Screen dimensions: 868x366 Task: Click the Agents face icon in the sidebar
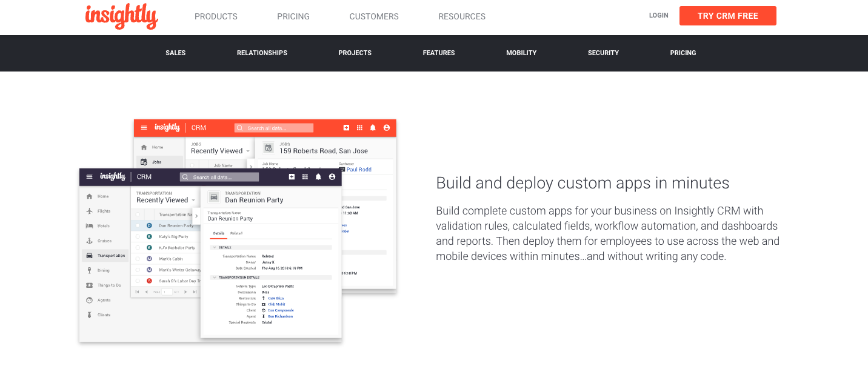[89, 300]
